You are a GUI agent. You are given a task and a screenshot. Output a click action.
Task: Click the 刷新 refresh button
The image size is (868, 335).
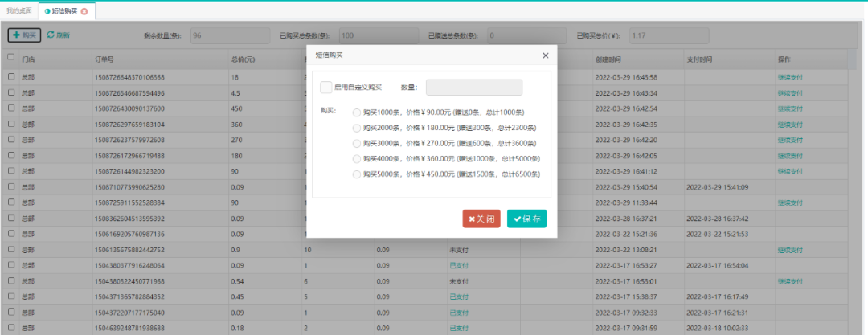[59, 35]
